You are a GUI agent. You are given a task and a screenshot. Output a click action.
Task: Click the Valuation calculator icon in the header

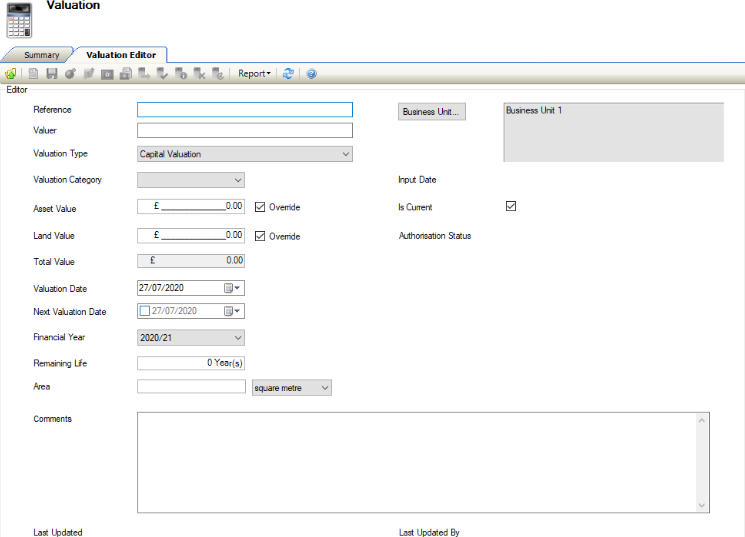[20, 20]
